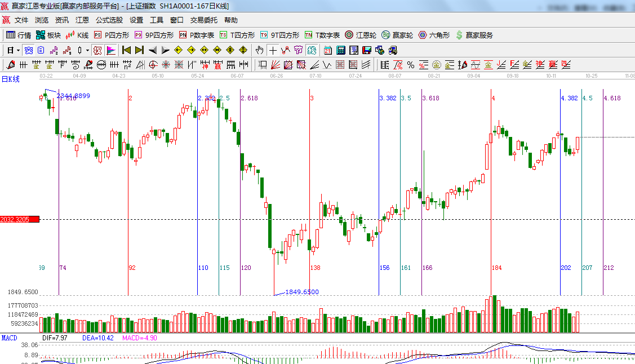Expand the 日 period dropdown arrow

pyautogui.click(x=17, y=50)
